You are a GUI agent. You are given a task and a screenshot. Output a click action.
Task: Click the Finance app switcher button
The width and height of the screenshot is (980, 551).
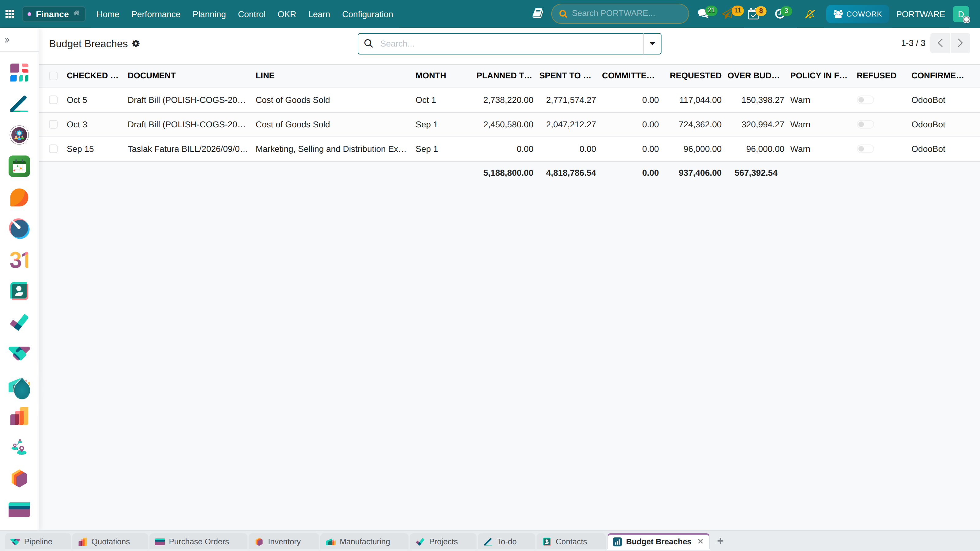54,14
